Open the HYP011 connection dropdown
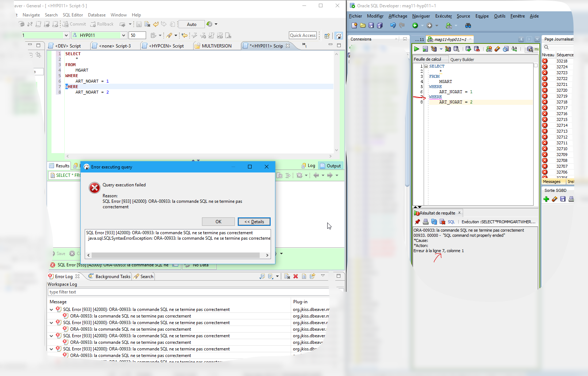The width and height of the screenshot is (588, 376). (123, 35)
